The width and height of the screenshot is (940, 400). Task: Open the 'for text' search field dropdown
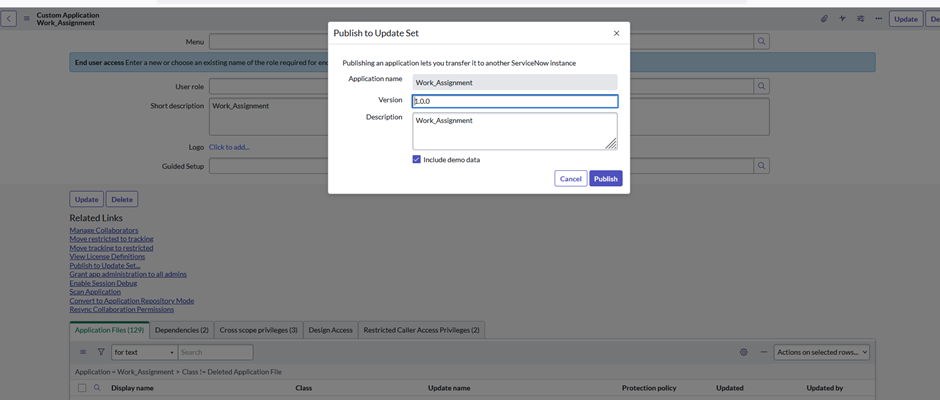[x=144, y=352]
